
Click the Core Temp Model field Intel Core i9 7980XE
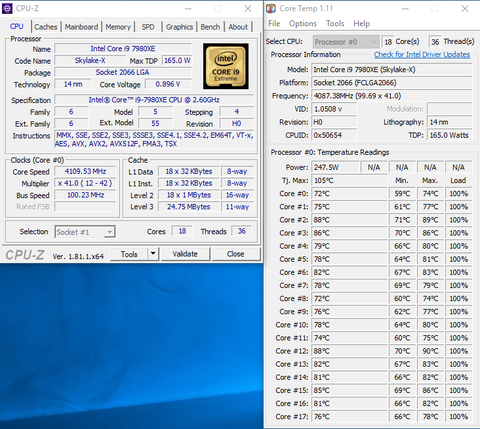tap(392, 70)
